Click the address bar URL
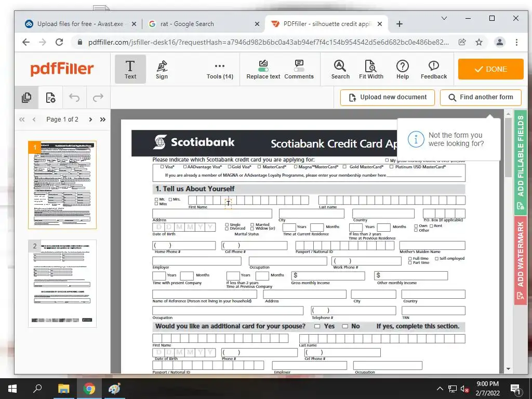The image size is (532, 399). point(268,42)
